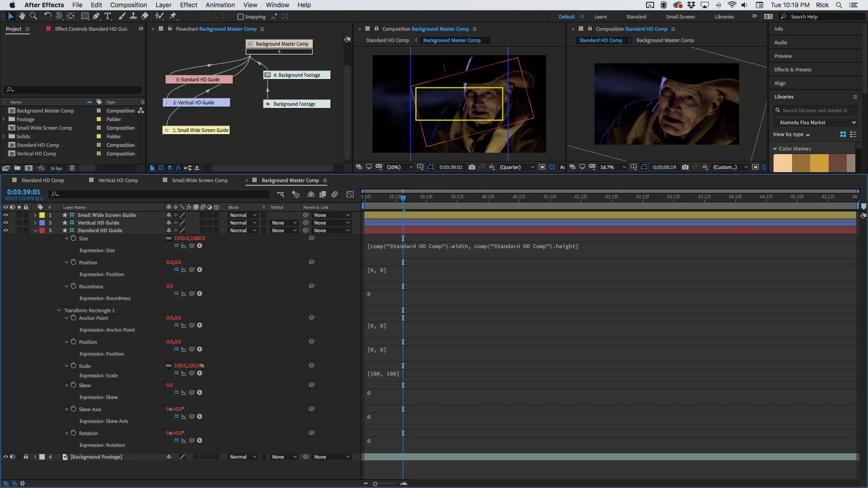Click the Learn workspace link
868x488 pixels.
tap(600, 17)
